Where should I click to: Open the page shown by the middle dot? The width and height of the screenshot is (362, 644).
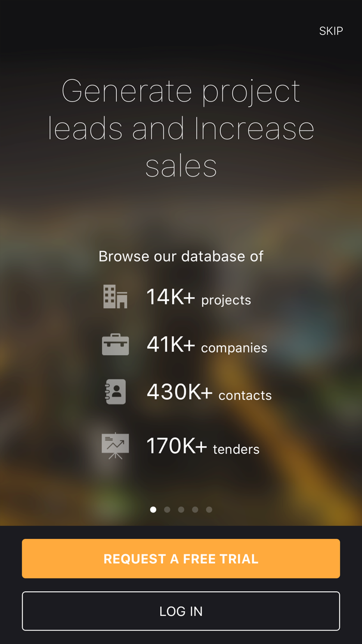click(x=181, y=509)
